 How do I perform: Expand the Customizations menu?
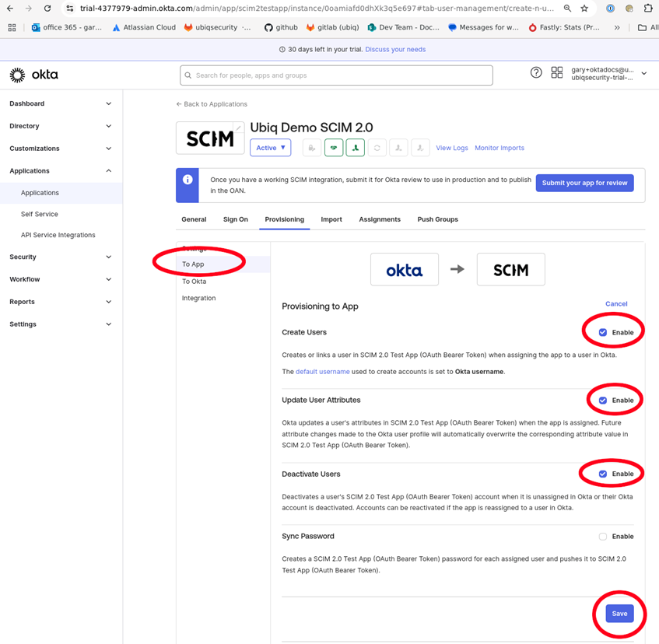click(x=61, y=149)
